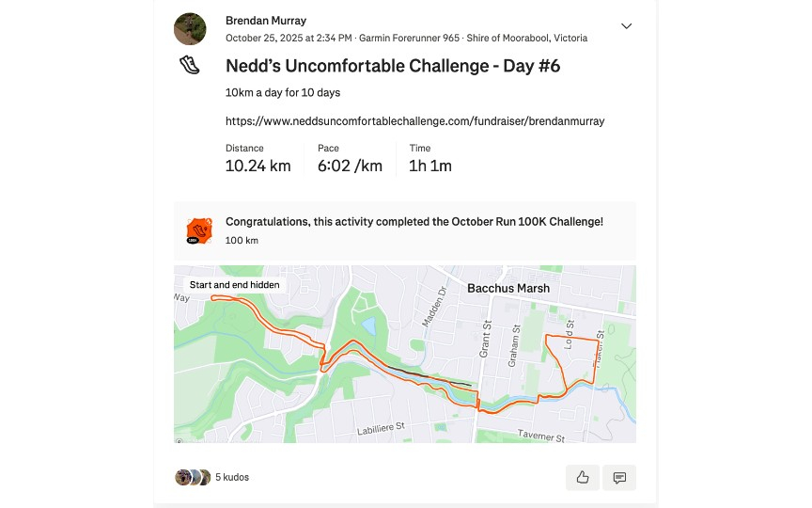Click the kudos givers' avatar cluster
This screenshot has height=508, width=812.
[x=192, y=477]
